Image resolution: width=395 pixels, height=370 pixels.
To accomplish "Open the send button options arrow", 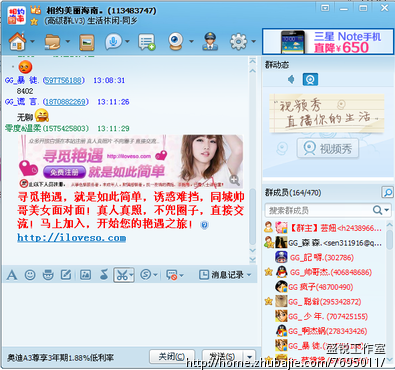I will coord(250,357).
